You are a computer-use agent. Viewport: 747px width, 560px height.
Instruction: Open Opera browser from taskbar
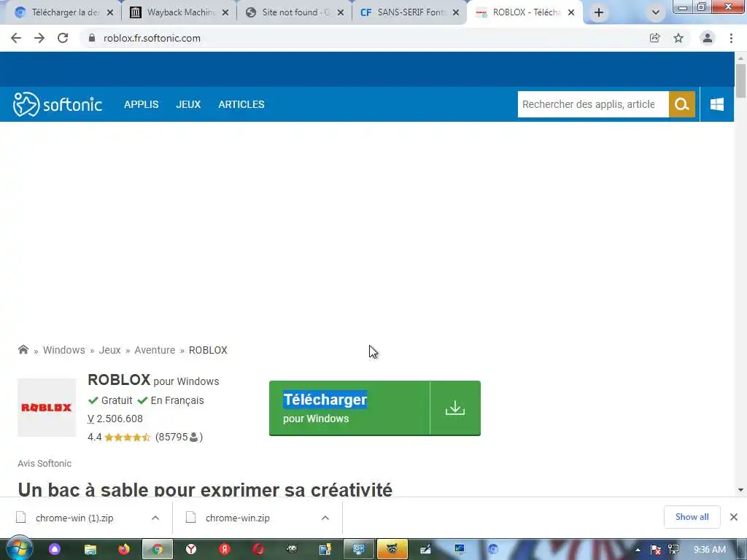click(x=258, y=550)
